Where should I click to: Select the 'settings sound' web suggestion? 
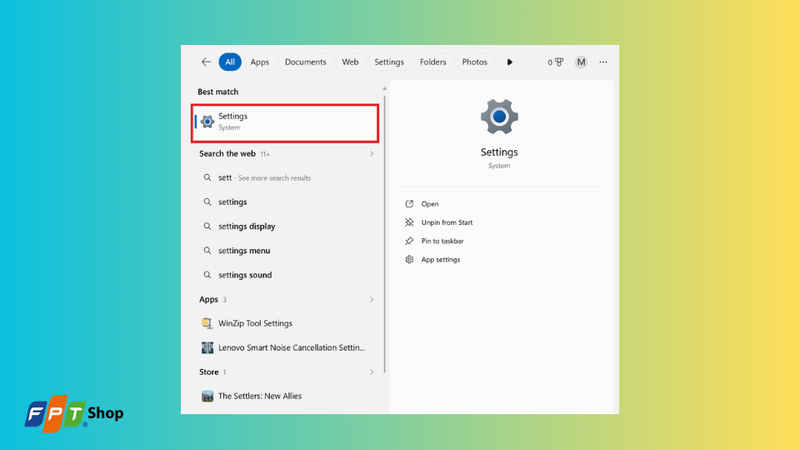click(286, 275)
